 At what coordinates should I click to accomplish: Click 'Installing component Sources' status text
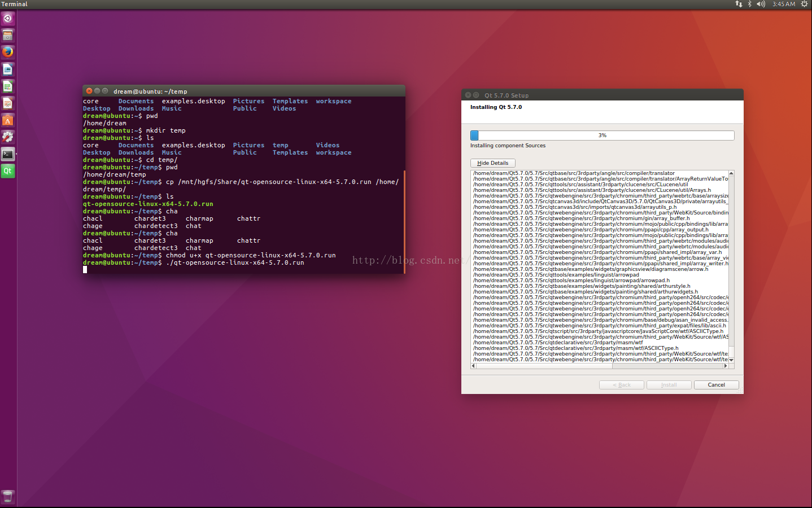point(508,146)
